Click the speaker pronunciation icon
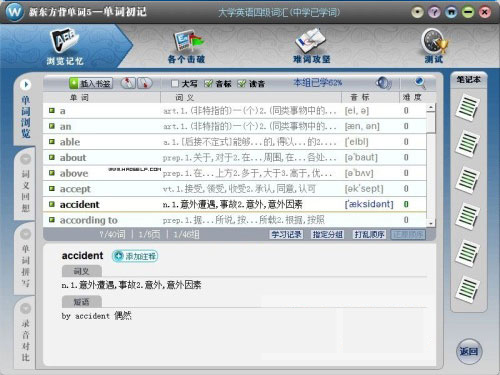 coord(383,83)
